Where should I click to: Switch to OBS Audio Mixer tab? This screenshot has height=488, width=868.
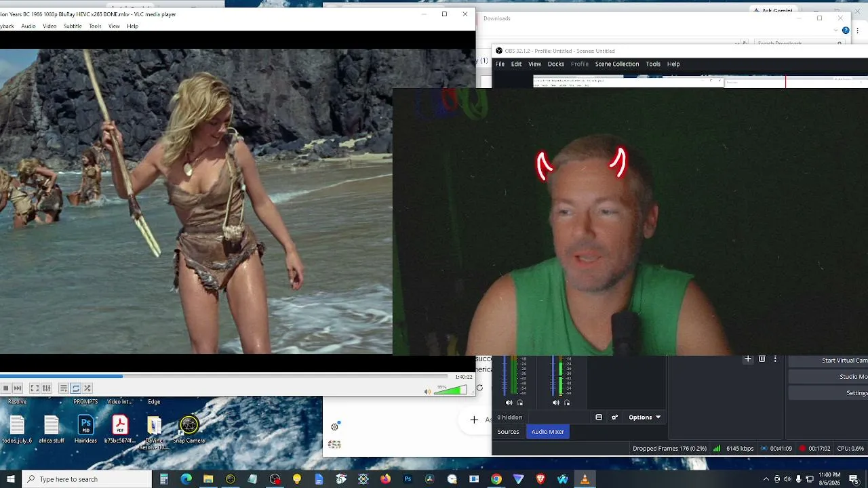pyautogui.click(x=548, y=432)
